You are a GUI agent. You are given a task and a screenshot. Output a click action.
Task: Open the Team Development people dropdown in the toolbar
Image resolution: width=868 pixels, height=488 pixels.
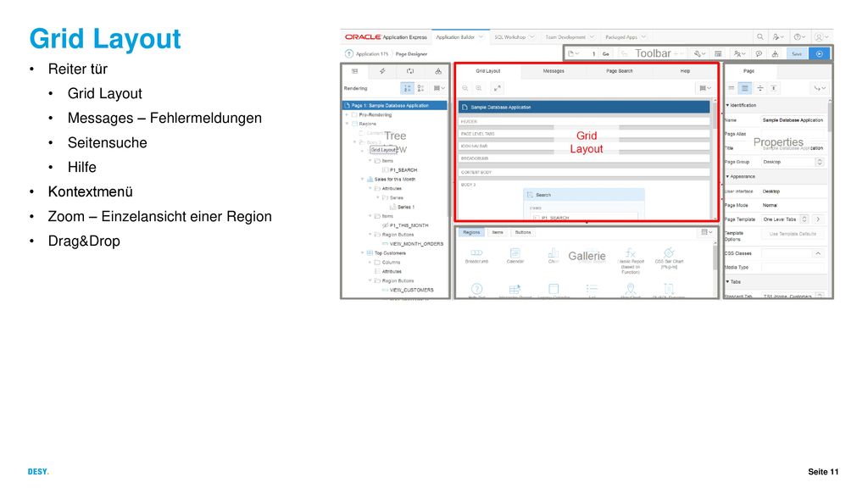739,53
